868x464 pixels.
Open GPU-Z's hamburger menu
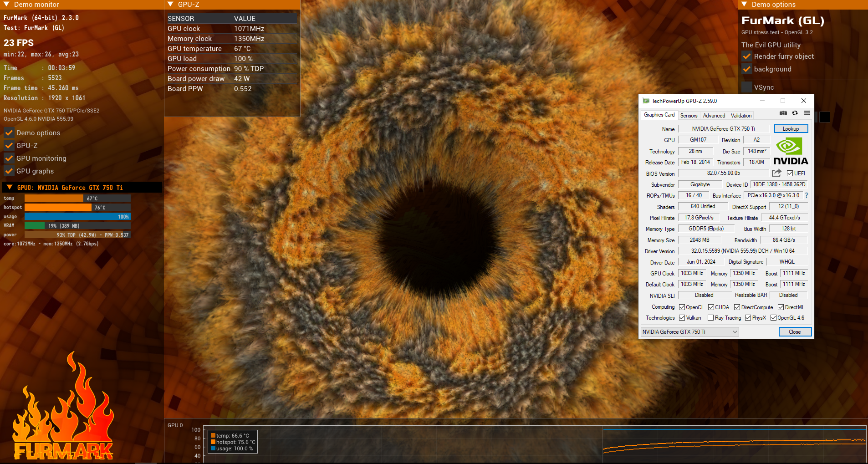(807, 113)
